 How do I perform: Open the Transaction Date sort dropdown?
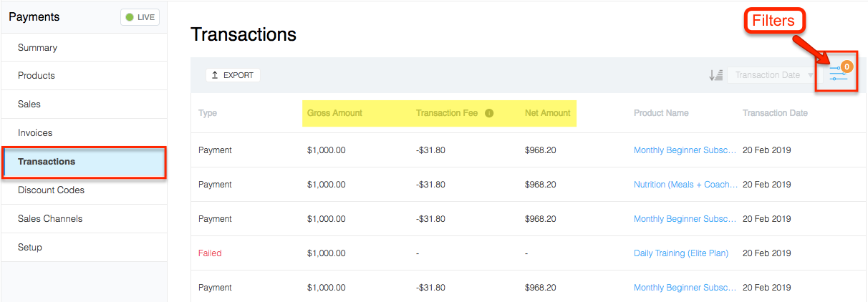coord(772,75)
